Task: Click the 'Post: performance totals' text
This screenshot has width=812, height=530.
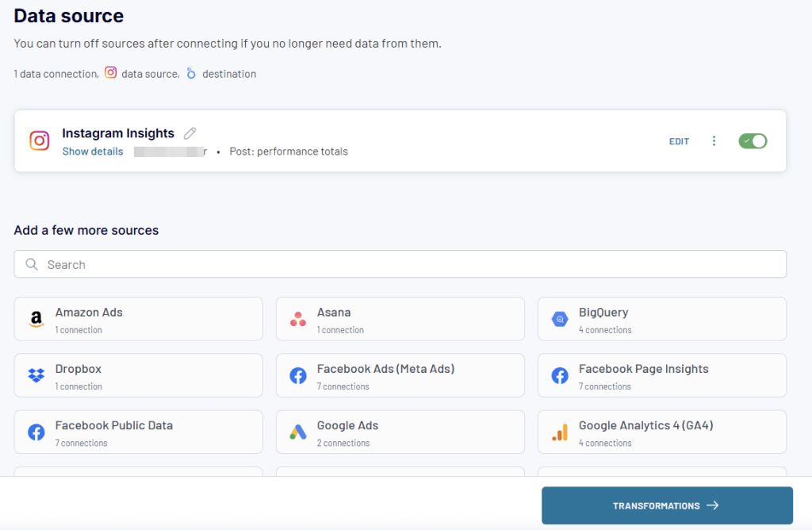Action: point(289,152)
